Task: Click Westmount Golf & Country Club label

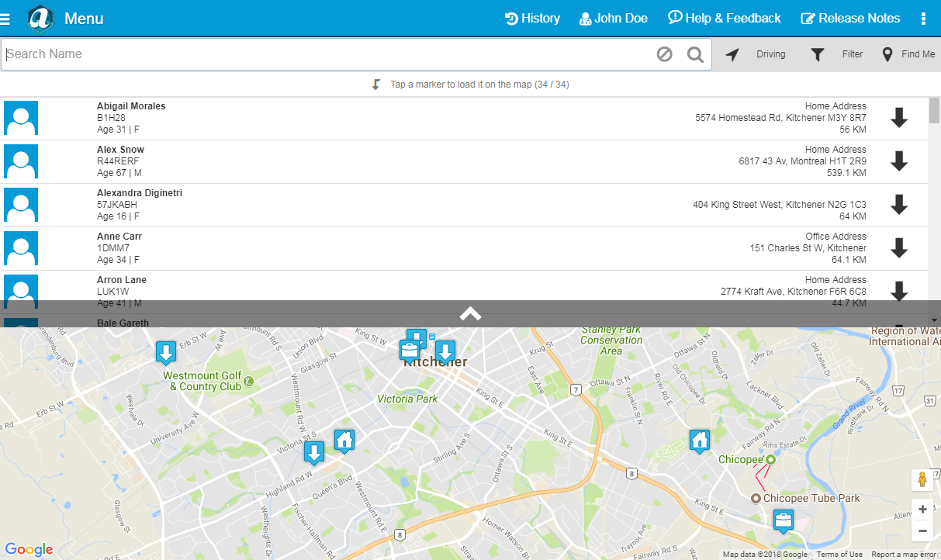Action: tap(202, 381)
